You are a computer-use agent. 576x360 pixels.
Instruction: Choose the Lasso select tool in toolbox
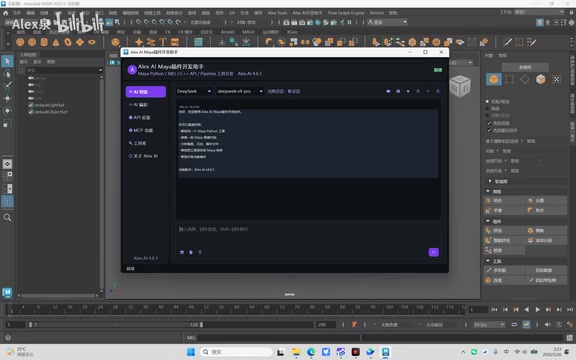tap(7, 74)
